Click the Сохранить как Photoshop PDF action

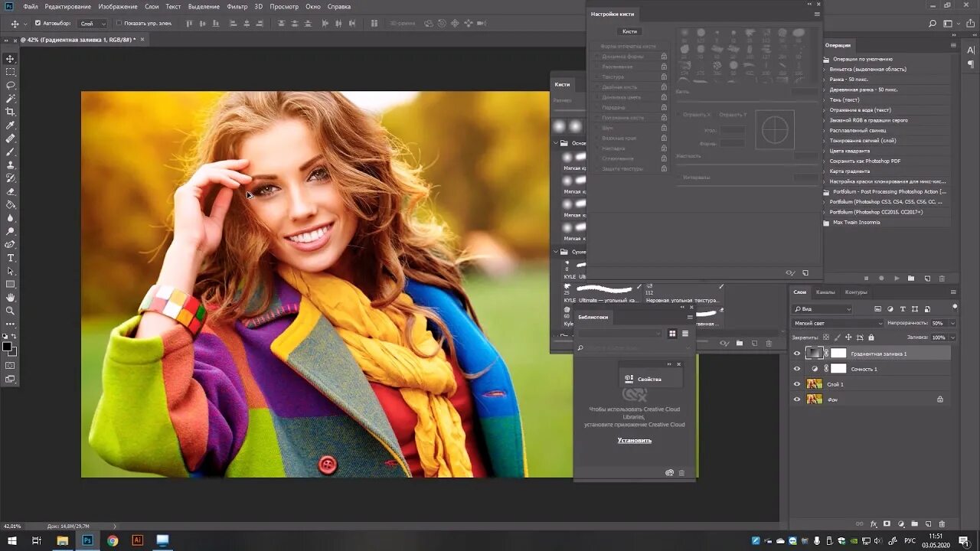coord(867,161)
